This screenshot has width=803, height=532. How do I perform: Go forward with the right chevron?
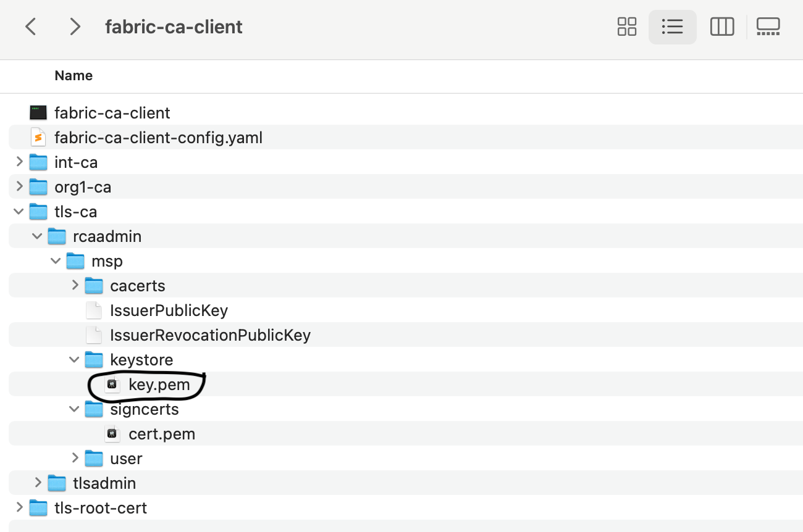click(x=75, y=27)
